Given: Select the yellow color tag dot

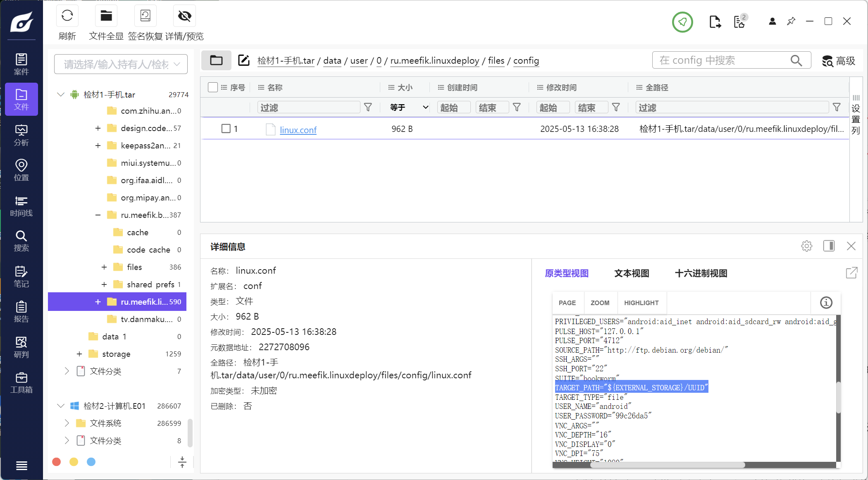Looking at the screenshot, I should click(74, 462).
